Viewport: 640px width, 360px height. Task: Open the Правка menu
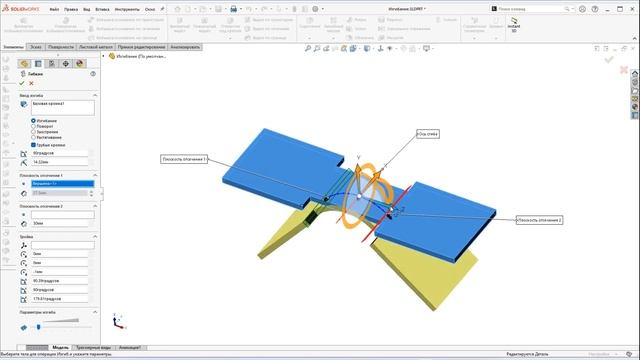coord(71,9)
